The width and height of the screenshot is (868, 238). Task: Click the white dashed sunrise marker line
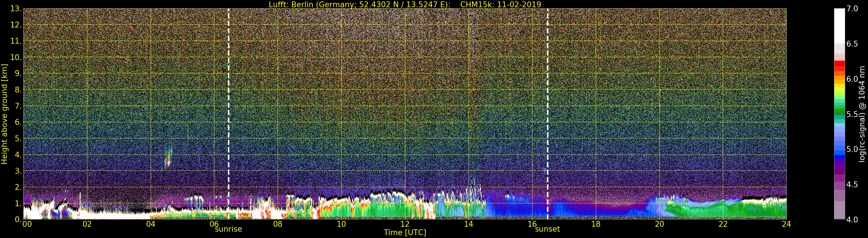tap(229, 113)
